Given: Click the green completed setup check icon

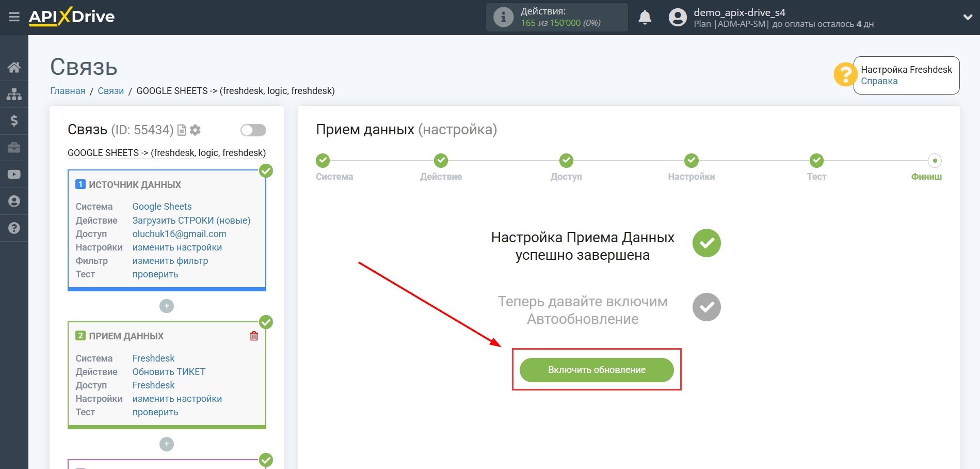Looking at the screenshot, I should (706, 243).
